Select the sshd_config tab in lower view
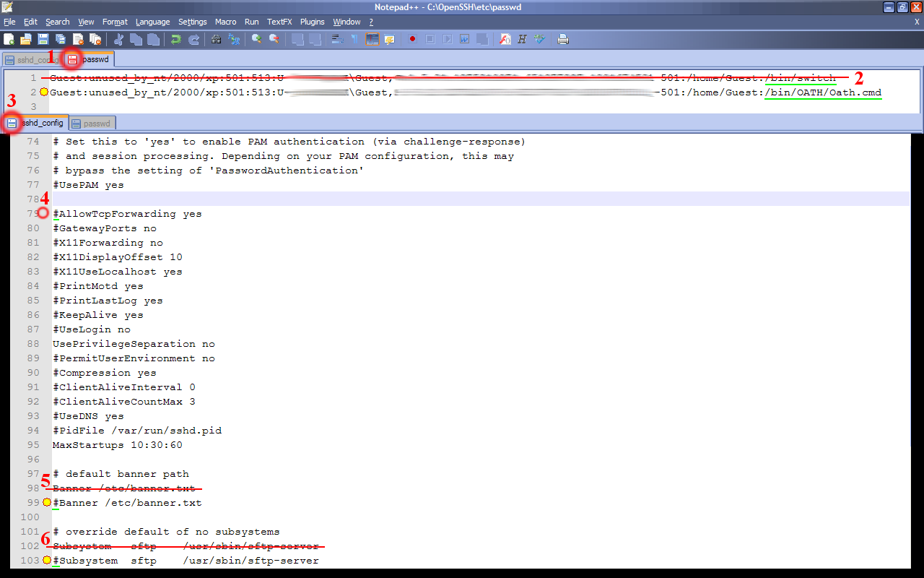The width and height of the screenshot is (924, 578). pyautogui.click(x=37, y=123)
